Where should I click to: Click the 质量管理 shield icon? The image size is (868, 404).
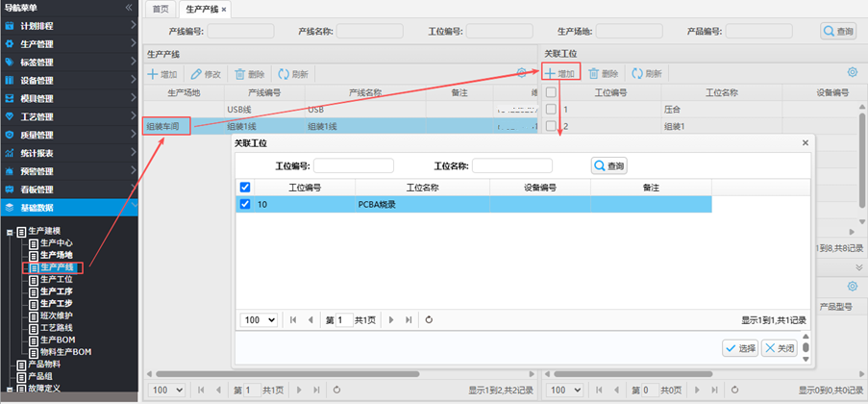tap(10, 135)
